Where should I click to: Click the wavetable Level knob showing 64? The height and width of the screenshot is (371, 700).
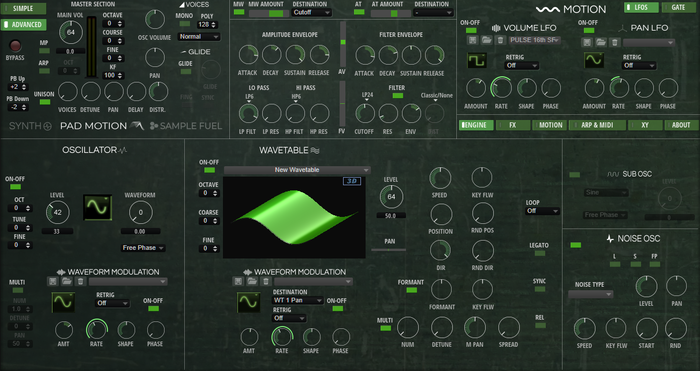pos(392,196)
